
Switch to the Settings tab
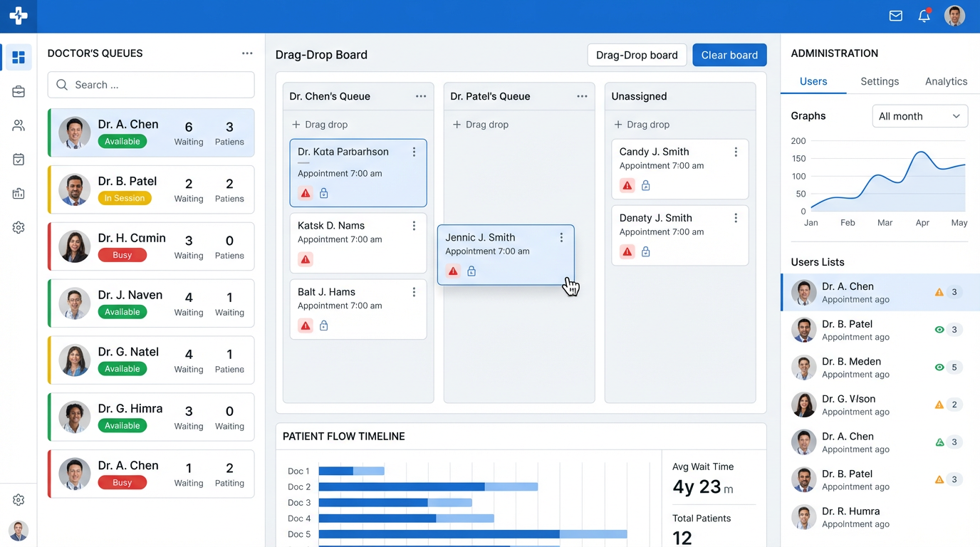[879, 81]
